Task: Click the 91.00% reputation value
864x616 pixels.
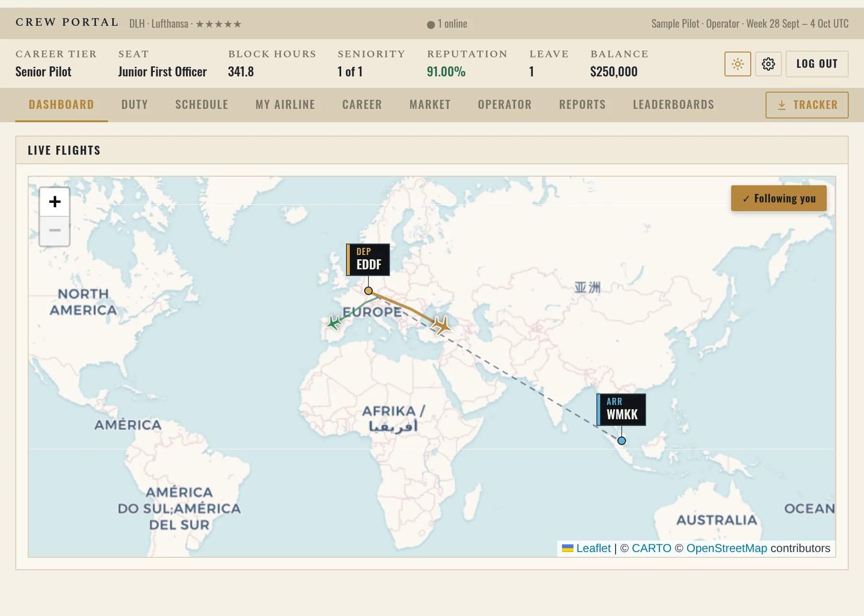Action: click(446, 72)
